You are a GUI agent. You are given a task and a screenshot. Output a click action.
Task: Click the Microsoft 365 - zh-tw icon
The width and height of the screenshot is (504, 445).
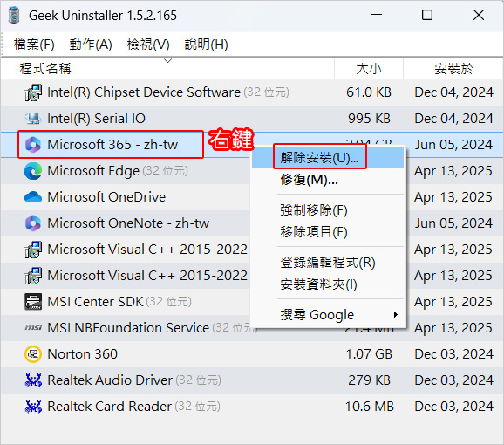click(33, 145)
